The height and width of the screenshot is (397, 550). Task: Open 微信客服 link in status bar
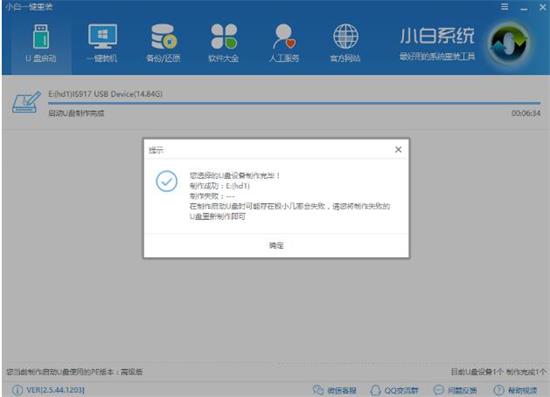click(335, 390)
